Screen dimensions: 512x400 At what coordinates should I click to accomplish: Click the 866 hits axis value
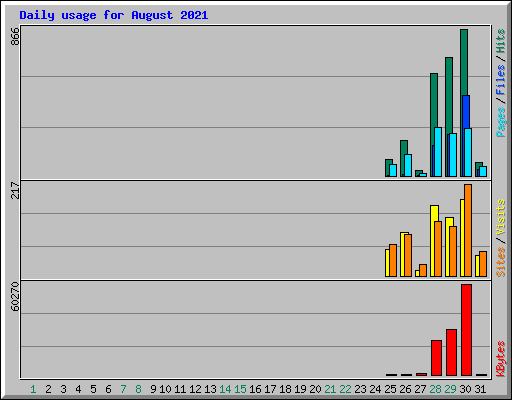click(x=15, y=37)
